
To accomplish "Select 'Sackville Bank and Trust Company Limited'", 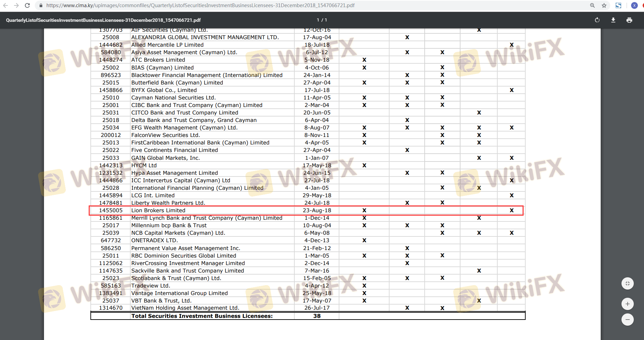I will pyautogui.click(x=188, y=271).
